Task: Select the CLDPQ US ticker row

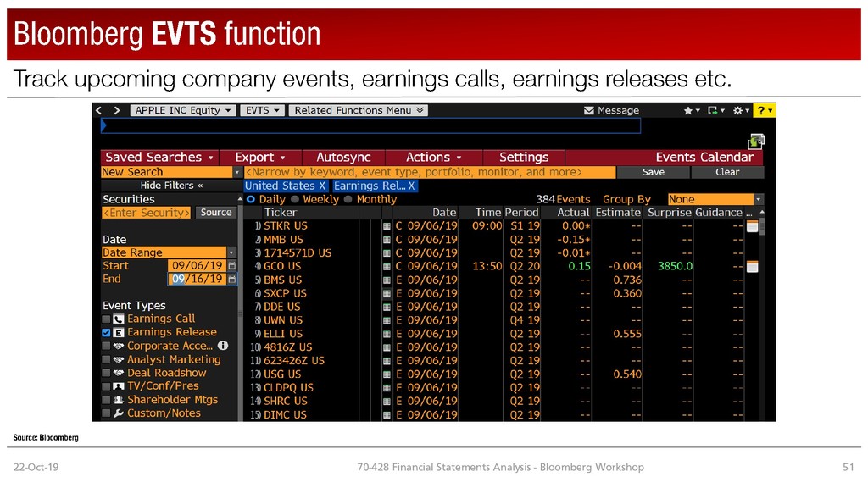Action: 288,387
